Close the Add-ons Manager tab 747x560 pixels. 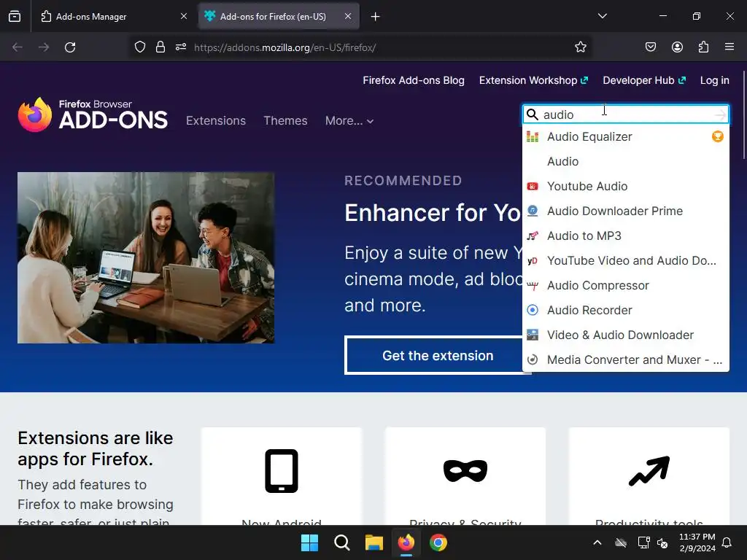[184, 16]
